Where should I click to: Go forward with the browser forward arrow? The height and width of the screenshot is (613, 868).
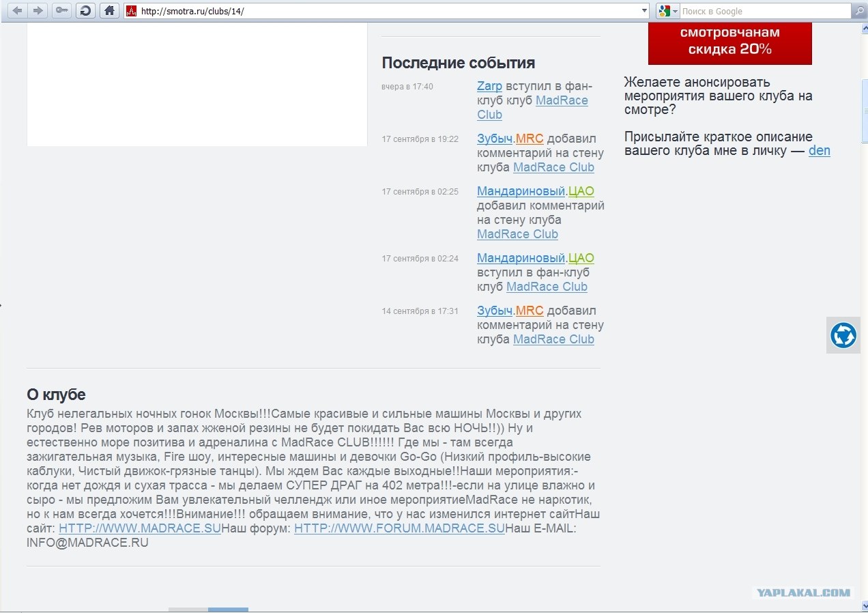38,11
